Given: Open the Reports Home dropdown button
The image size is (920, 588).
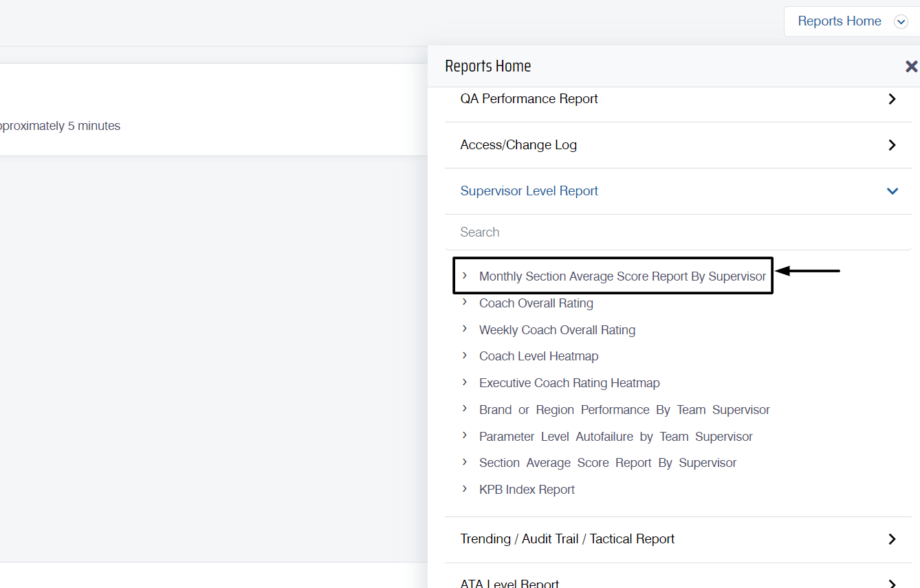Looking at the screenshot, I should pyautogui.click(x=851, y=21).
